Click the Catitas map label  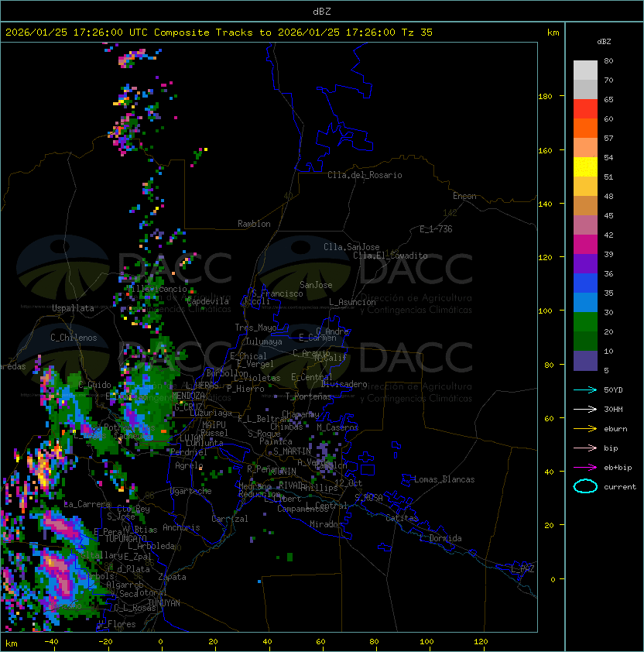(402, 518)
